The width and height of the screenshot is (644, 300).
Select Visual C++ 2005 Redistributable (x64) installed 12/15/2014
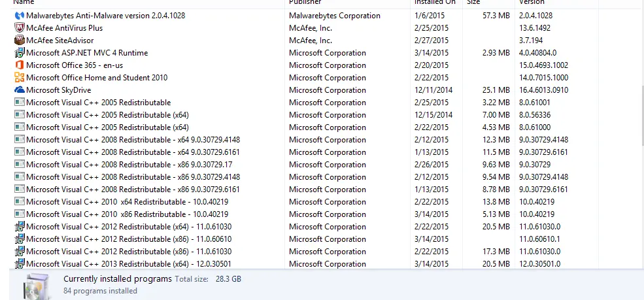pos(107,115)
